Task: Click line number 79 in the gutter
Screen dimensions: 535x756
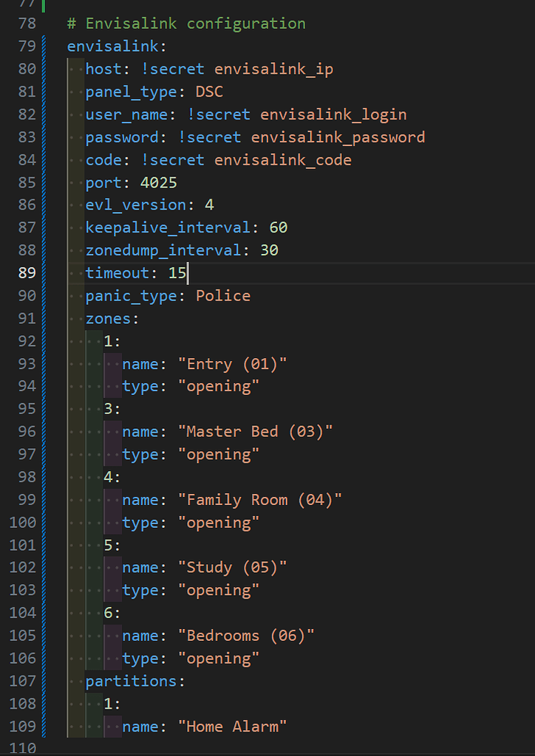Action: point(27,47)
